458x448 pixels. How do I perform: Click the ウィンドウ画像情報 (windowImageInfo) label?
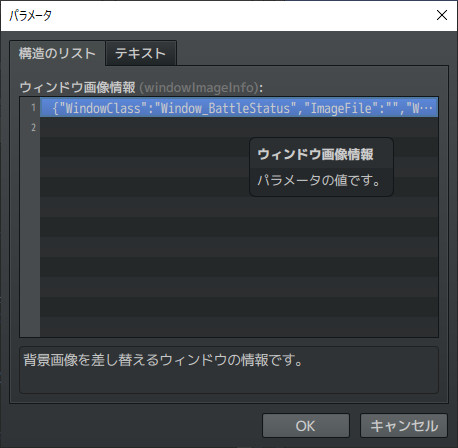click(141, 87)
